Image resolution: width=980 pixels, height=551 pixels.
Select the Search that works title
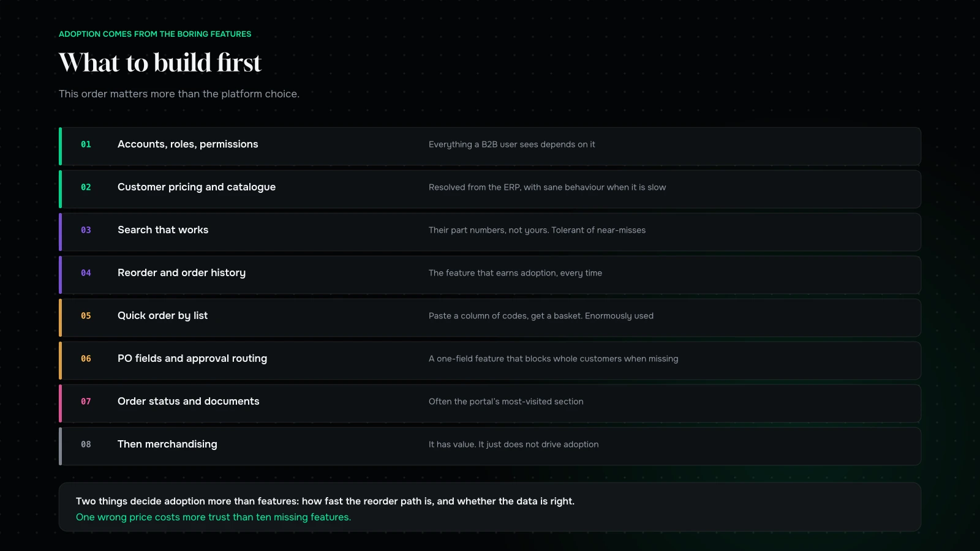[x=163, y=230]
